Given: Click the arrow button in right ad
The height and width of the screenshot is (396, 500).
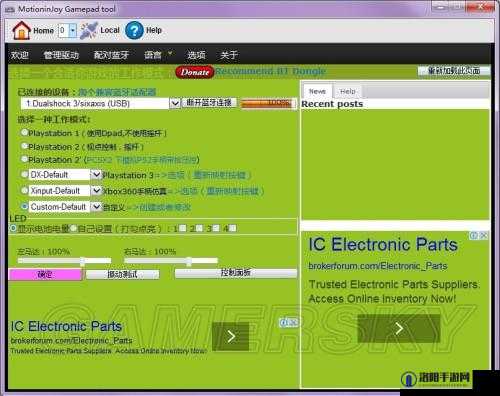Looking at the screenshot, I should (x=399, y=328).
